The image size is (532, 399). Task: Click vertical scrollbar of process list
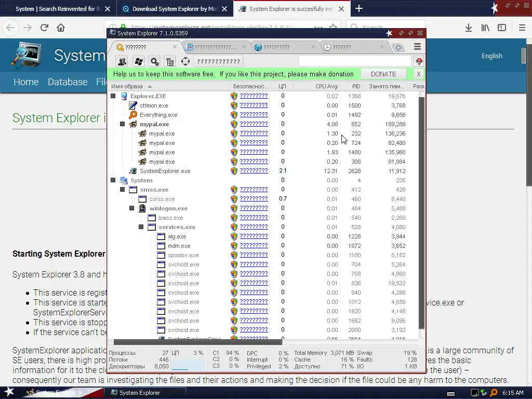(421, 212)
